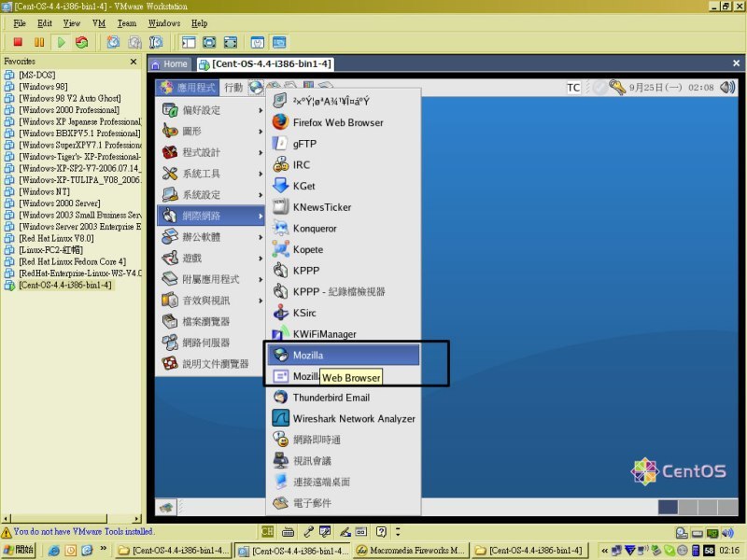Screen dimensions: 747x560
Task: Click the show desktop icon in the CentOS bottom panel
Action: 166,507
